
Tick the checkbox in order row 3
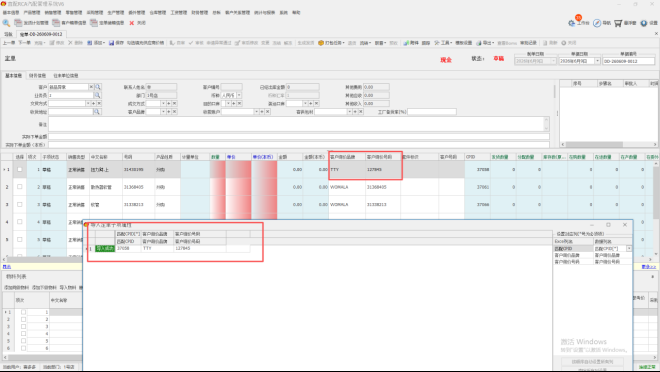click(x=19, y=204)
